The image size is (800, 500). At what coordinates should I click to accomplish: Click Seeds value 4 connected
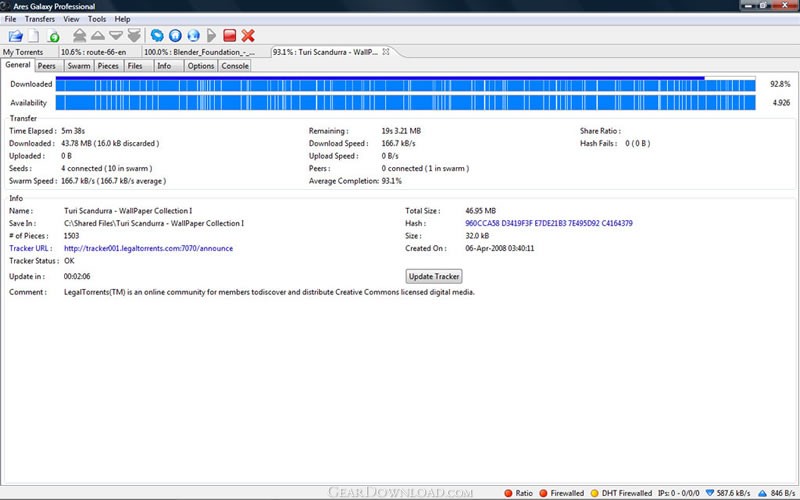(107, 168)
